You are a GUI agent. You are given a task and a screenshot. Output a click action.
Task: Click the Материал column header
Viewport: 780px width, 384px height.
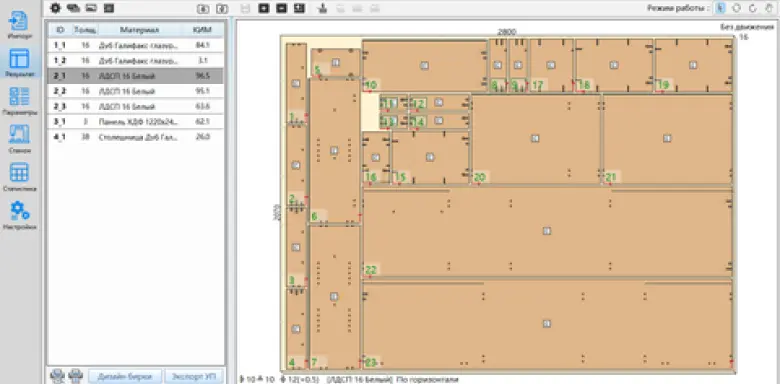click(139, 30)
